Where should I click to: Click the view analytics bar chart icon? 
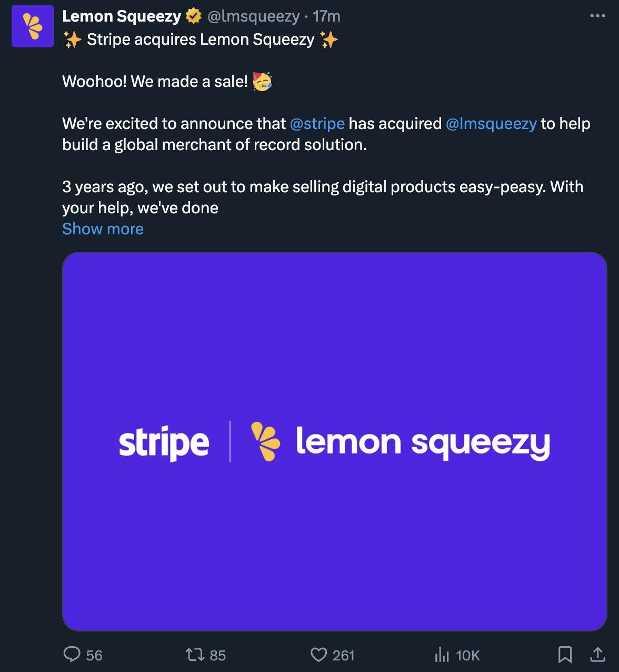[442, 655]
